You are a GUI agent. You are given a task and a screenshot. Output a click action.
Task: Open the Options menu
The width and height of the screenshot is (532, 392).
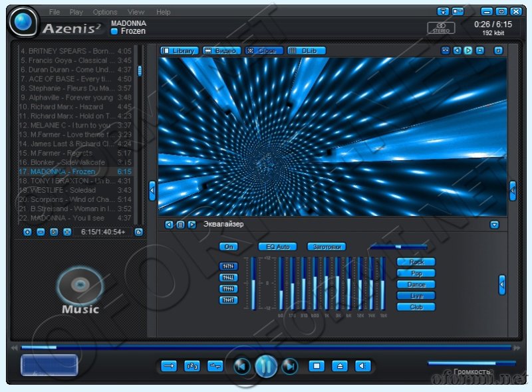click(x=104, y=11)
